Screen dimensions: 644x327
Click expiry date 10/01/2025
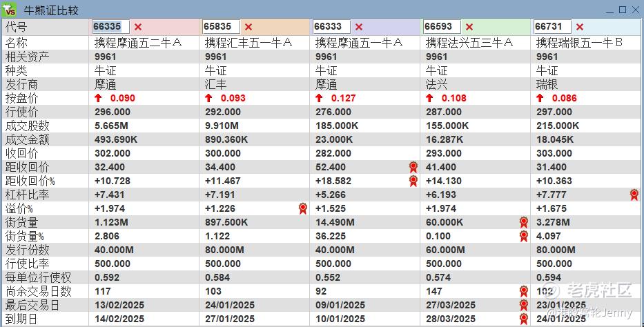(340, 319)
